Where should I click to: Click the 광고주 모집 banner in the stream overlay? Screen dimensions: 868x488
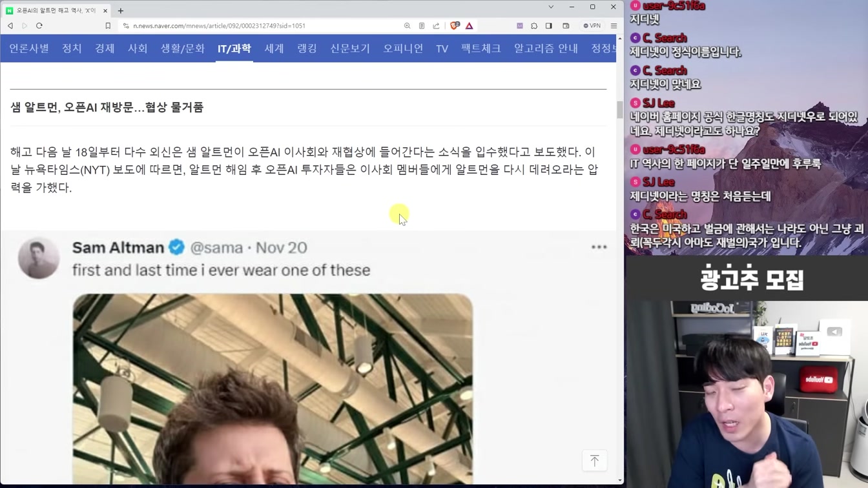[x=752, y=279]
